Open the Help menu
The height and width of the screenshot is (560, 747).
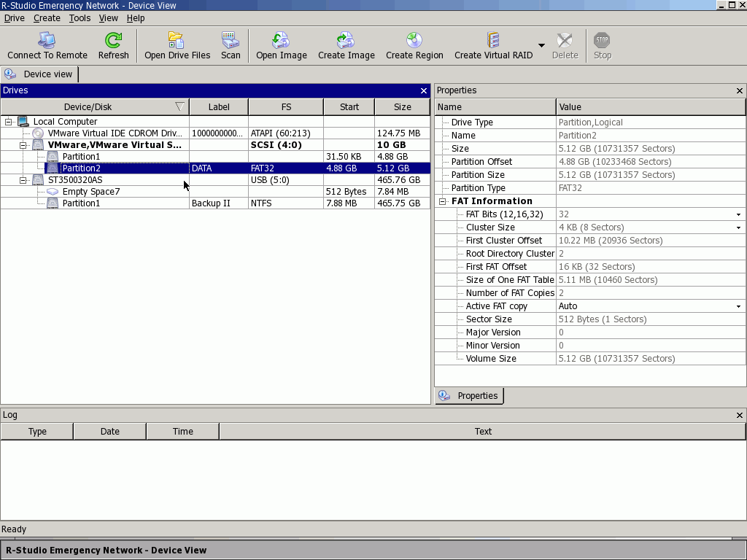click(x=136, y=18)
